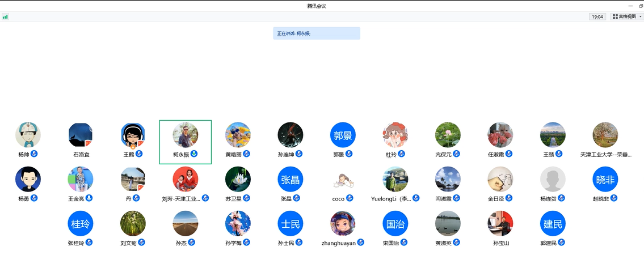This screenshot has width=644, height=268.
Task: Click the grid icon beside 宫格视图
Action: point(615,17)
